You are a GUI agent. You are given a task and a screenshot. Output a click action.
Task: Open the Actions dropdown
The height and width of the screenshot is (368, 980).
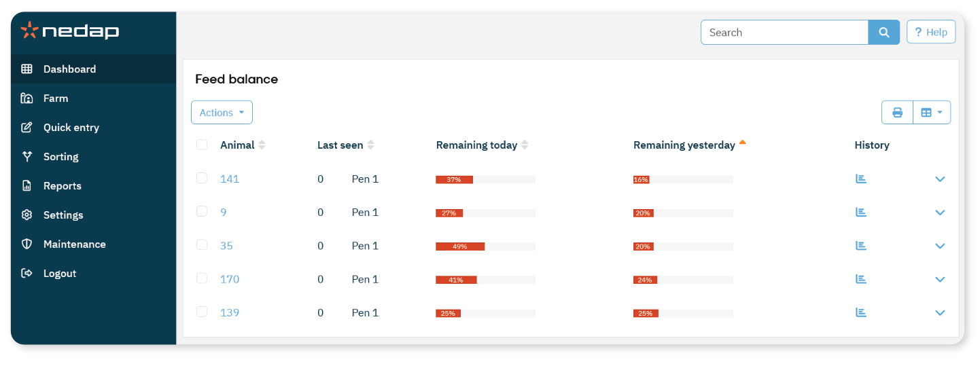pyautogui.click(x=222, y=113)
